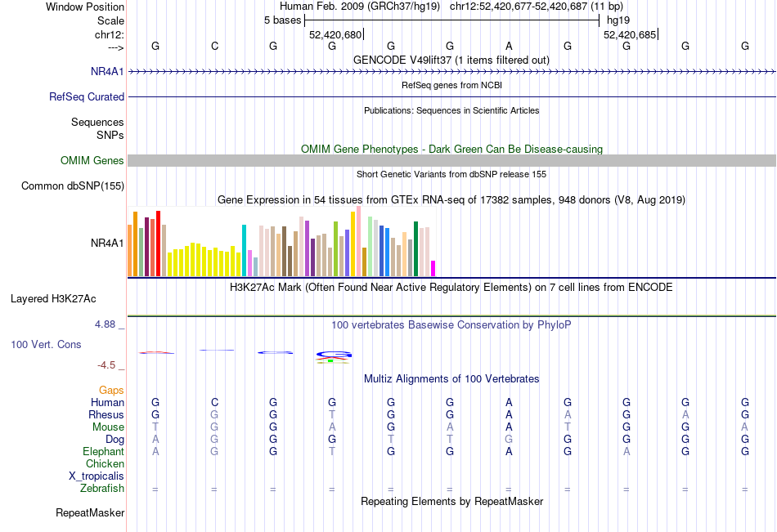The height and width of the screenshot is (532, 777).
Task: Click the 4.88 PhyloP upper limit
Action: (x=105, y=324)
